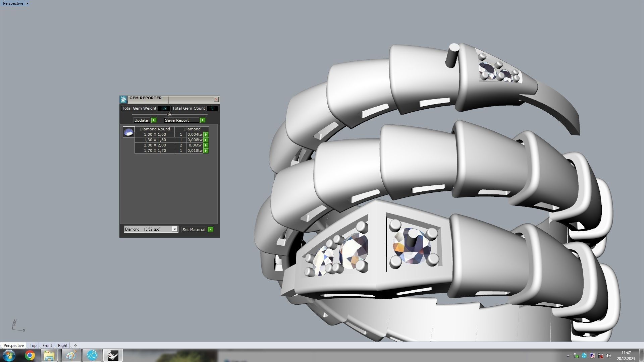Viewport: 644px width, 362px height.
Task: Click the 0,06tw weight cell
Action: coord(195,145)
